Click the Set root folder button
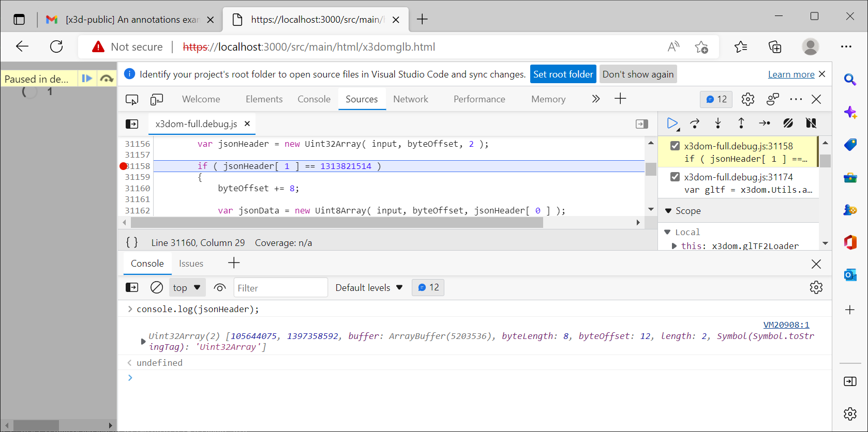 coord(563,74)
